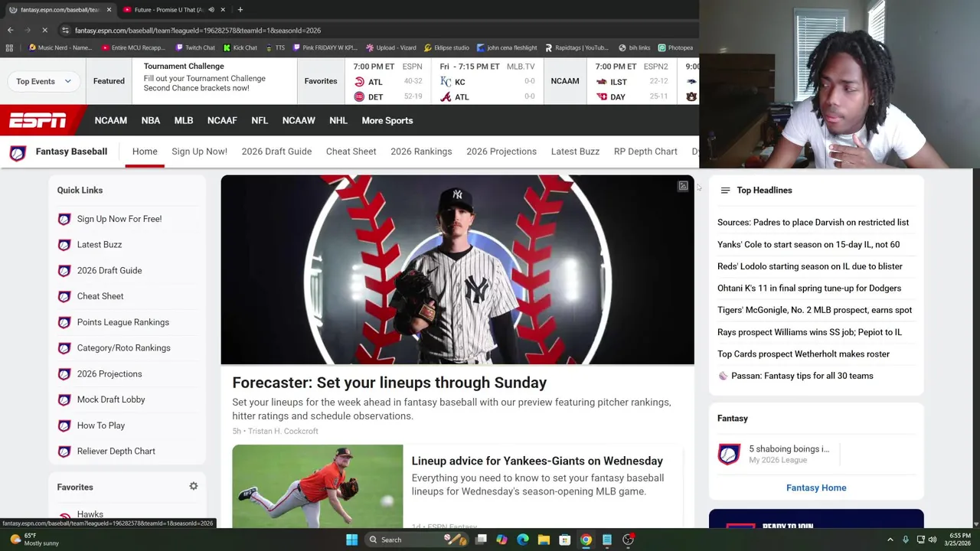This screenshot has width=980, height=551.
Task: Open the MLB menu in ESPN navigation
Action: [x=184, y=120]
